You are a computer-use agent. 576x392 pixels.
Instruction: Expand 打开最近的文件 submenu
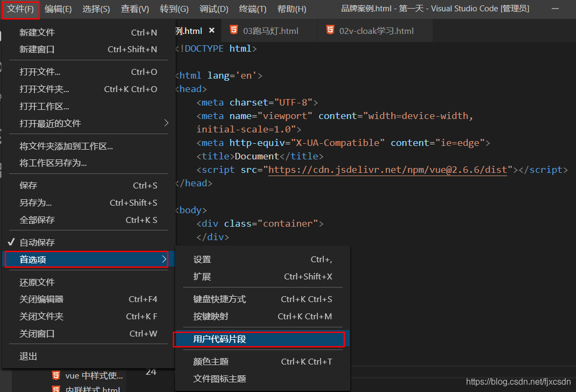88,123
